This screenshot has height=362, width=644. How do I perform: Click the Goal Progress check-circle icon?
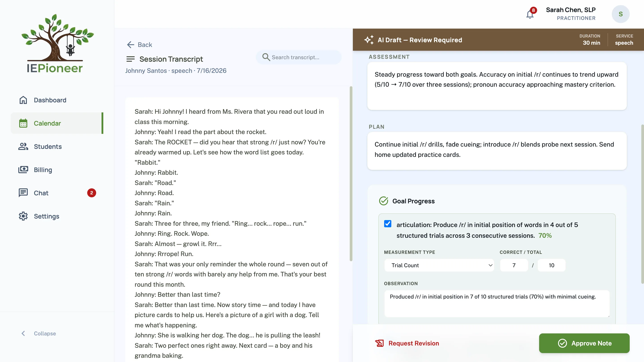pyautogui.click(x=383, y=201)
